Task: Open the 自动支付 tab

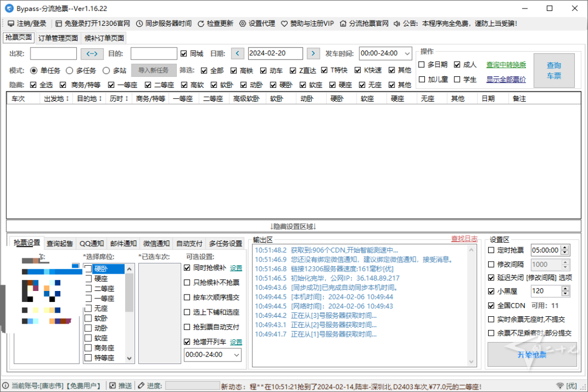Action: [x=189, y=243]
